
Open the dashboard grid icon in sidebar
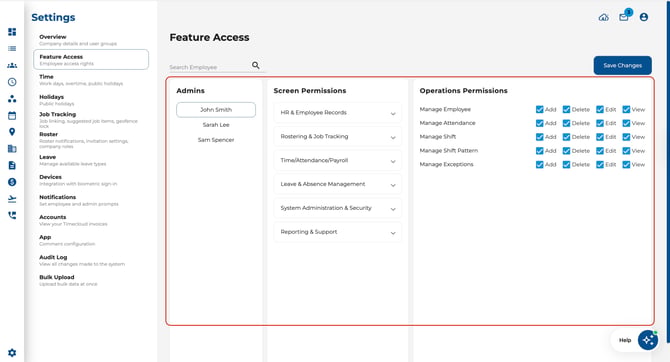click(12, 32)
